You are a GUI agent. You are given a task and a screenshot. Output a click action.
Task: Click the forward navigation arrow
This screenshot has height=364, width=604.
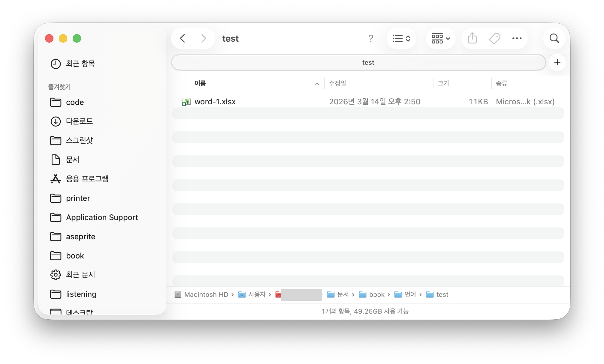(x=204, y=38)
